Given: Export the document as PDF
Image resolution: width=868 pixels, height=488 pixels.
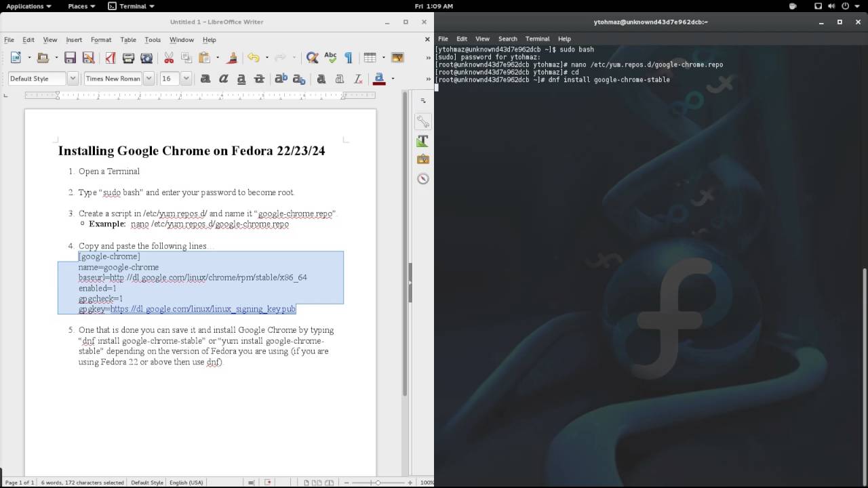Looking at the screenshot, I should 111,58.
